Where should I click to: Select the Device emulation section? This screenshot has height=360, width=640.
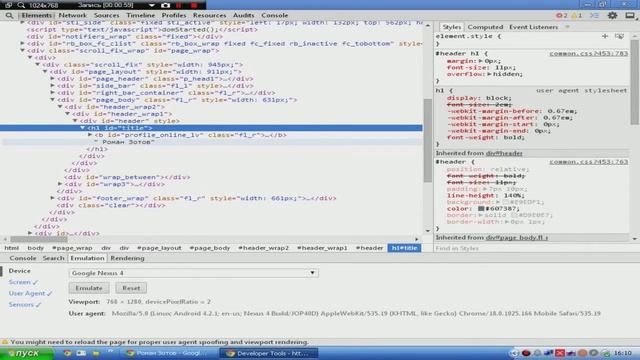(x=20, y=271)
